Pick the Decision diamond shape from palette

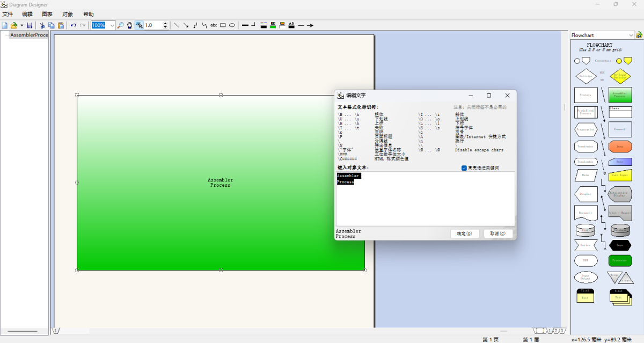point(586,76)
